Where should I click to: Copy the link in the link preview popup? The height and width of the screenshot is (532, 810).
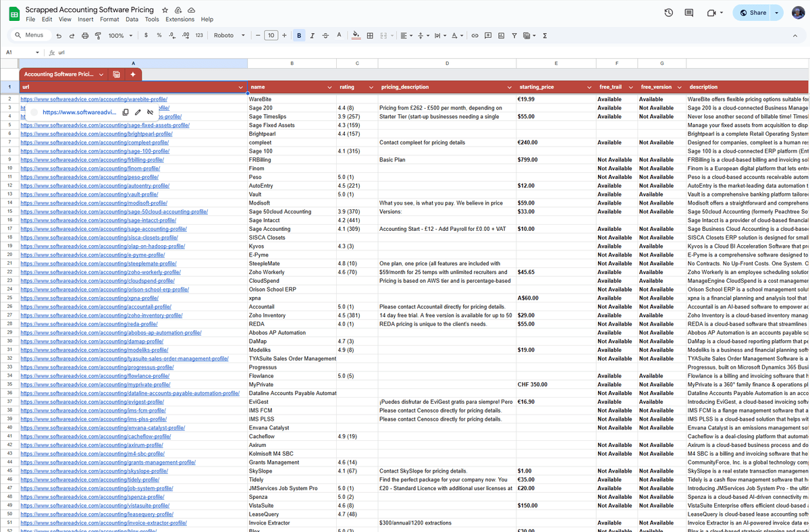(126, 112)
